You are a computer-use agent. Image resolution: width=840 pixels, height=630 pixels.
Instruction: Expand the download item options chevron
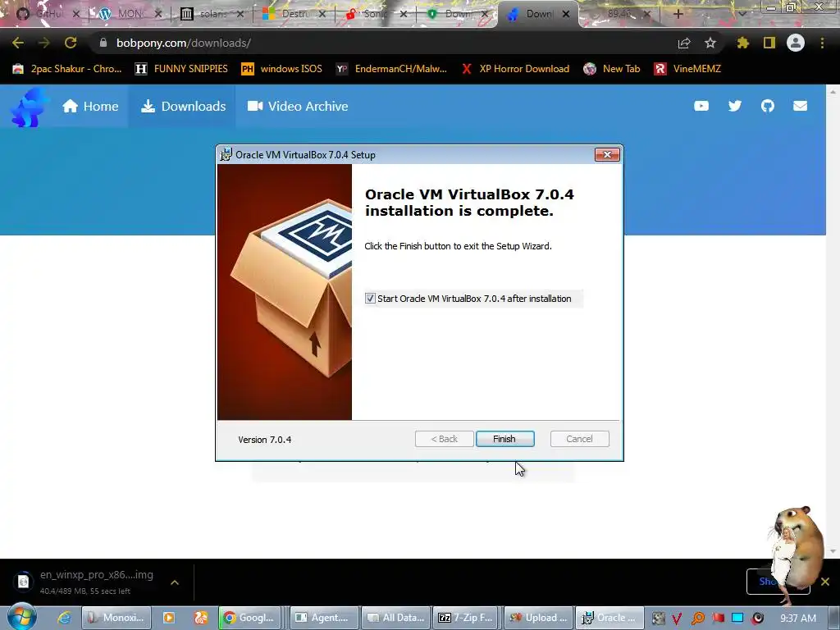[x=175, y=582]
